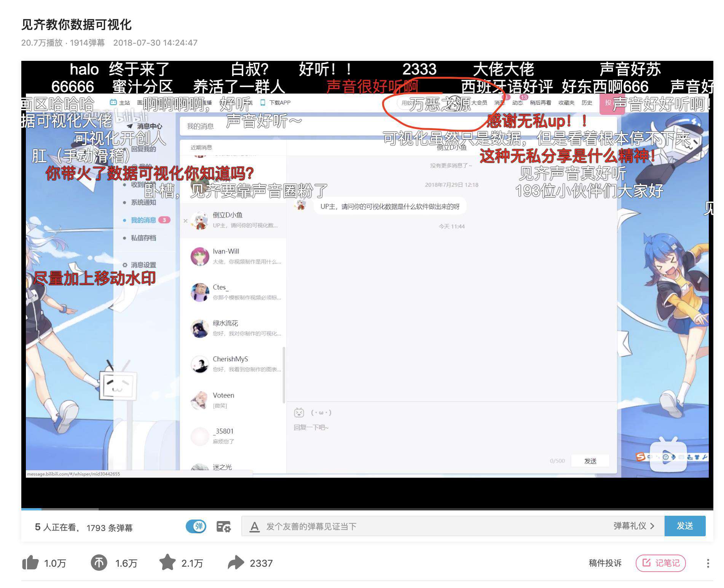
Task: Click the 1793 条弹幕 count text
Action: click(x=110, y=528)
